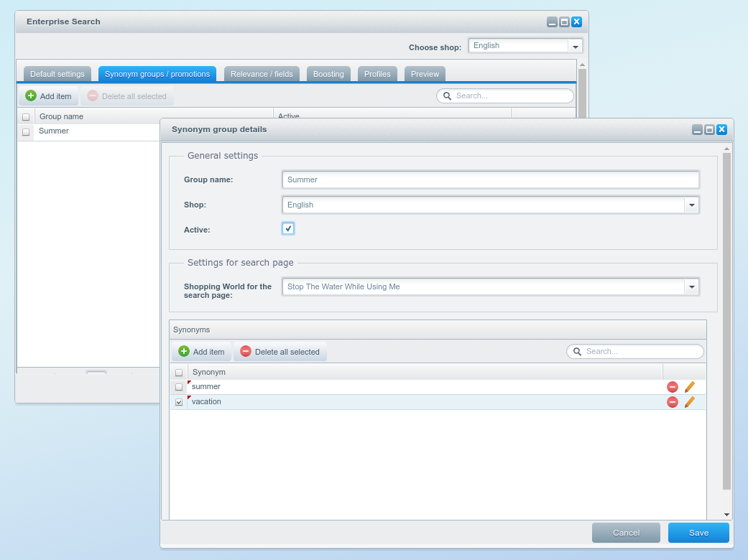Open the Choose shop dropdown
Screen dimensions: 748x560
pos(575,46)
